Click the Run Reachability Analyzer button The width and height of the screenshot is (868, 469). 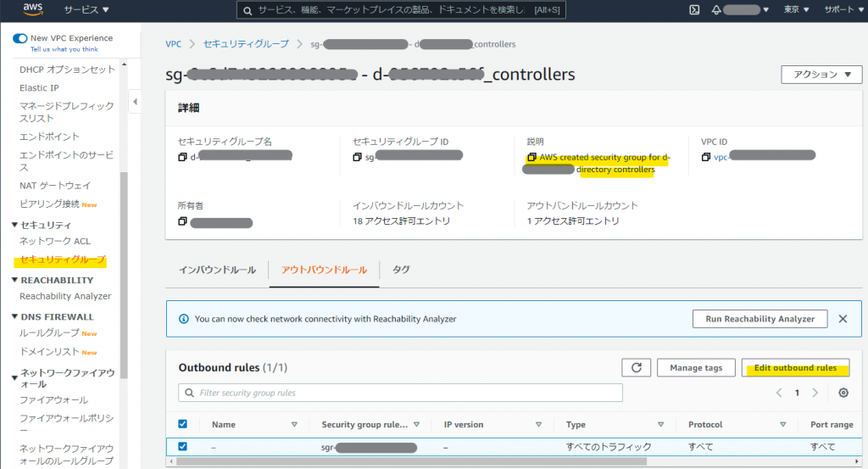759,319
